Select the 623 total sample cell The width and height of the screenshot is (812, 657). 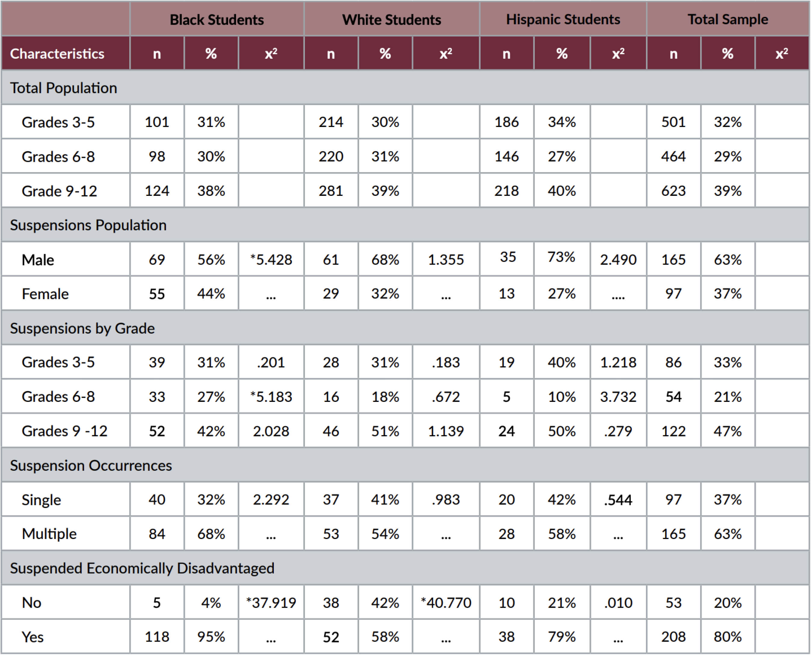point(674,191)
